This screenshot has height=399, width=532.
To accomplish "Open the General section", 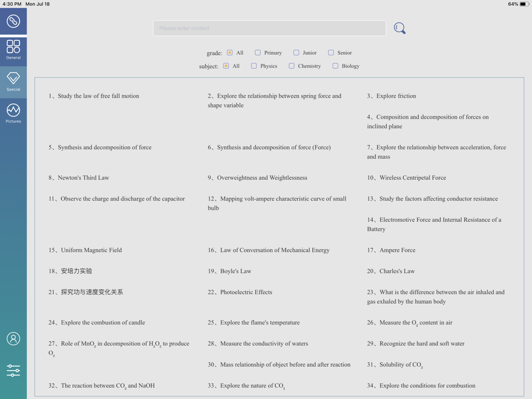I will coord(13,49).
